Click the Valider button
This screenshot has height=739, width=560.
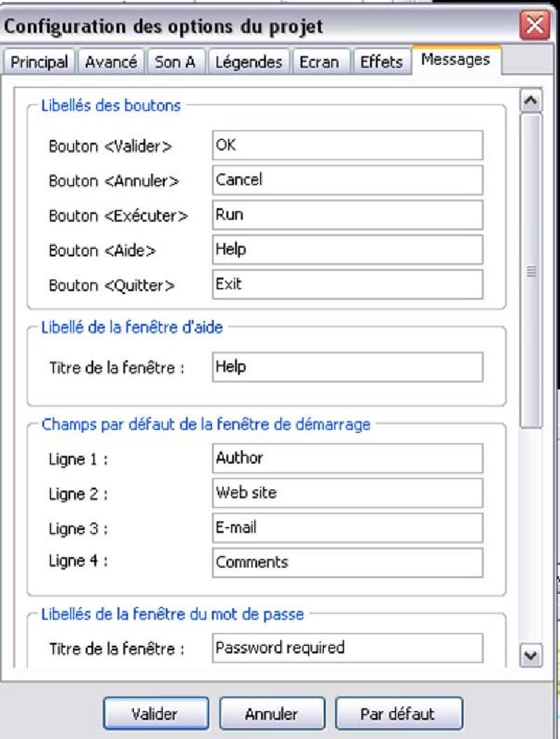155,714
